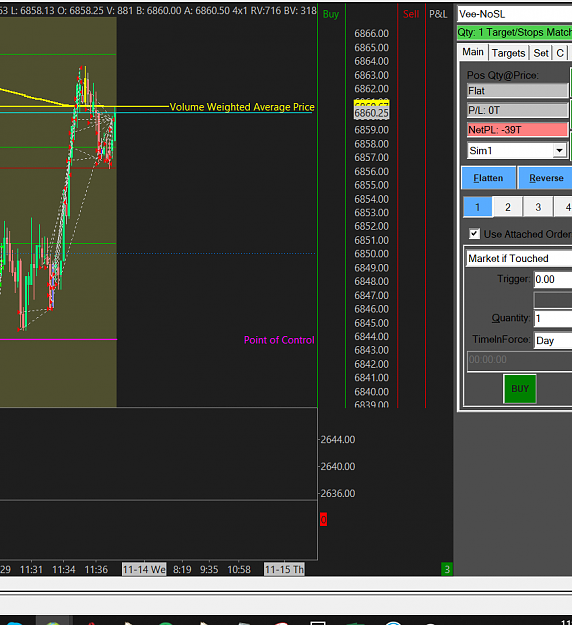
Task: Click the 6840.00 price row
Action: tap(372, 391)
